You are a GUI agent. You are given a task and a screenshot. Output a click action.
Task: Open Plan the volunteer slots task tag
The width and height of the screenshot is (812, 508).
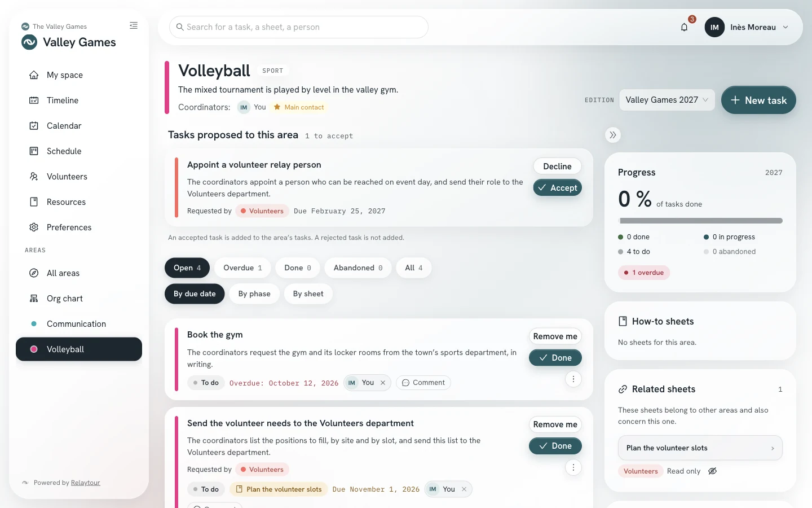point(279,489)
